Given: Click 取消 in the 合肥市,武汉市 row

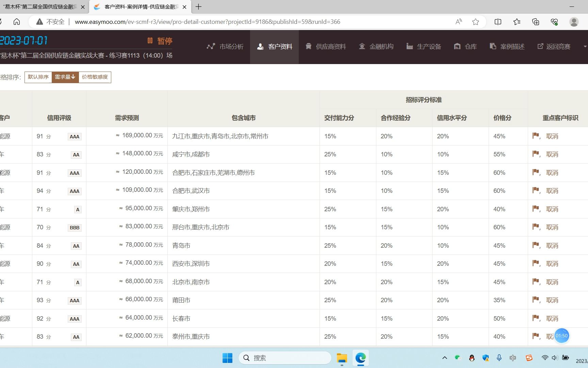Looking at the screenshot, I should (x=552, y=191).
